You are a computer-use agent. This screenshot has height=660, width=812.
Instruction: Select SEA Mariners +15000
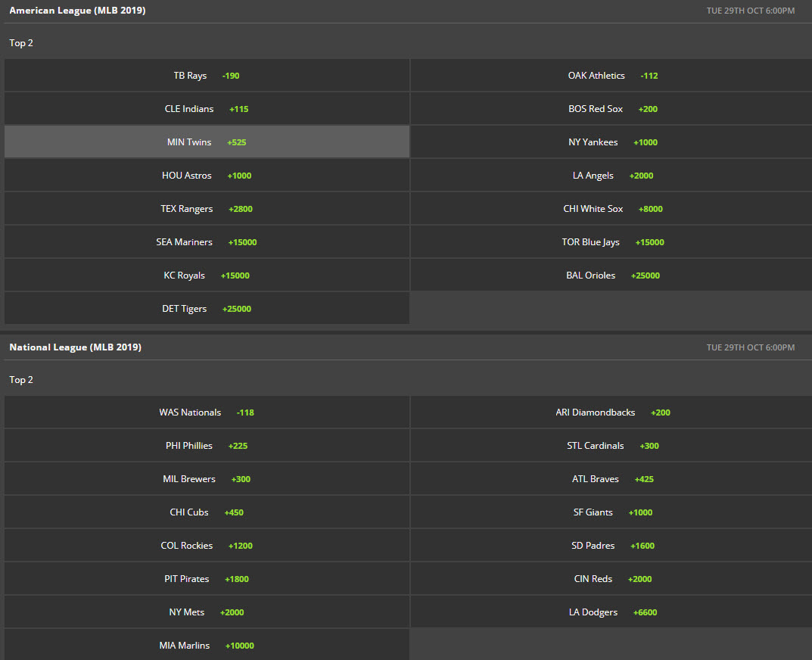tap(207, 242)
